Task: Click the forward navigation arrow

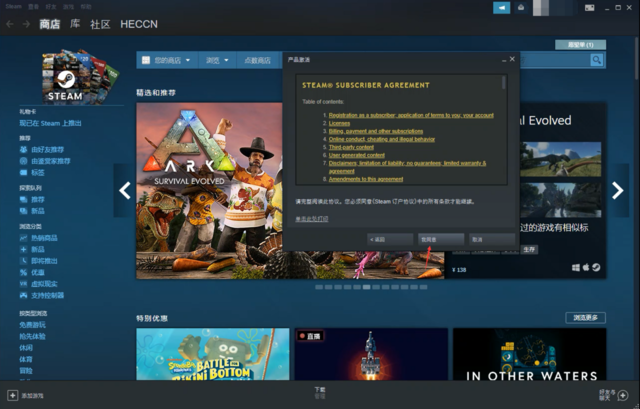Action: click(x=26, y=24)
